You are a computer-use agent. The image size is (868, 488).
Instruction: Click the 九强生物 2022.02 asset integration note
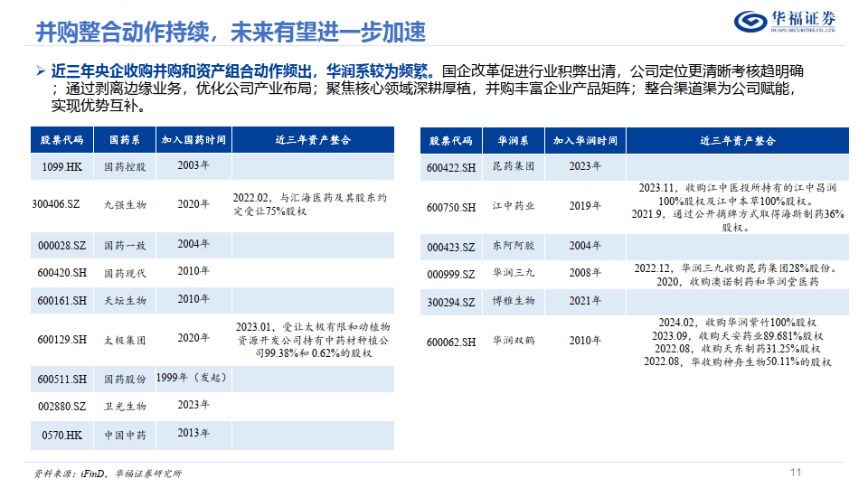coord(310,204)
